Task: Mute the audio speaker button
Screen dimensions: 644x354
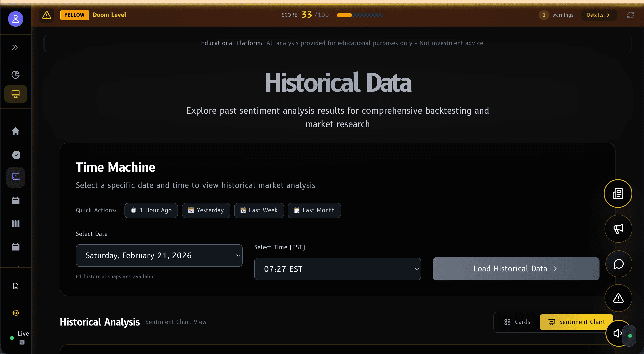Action: tap(617, 333)
